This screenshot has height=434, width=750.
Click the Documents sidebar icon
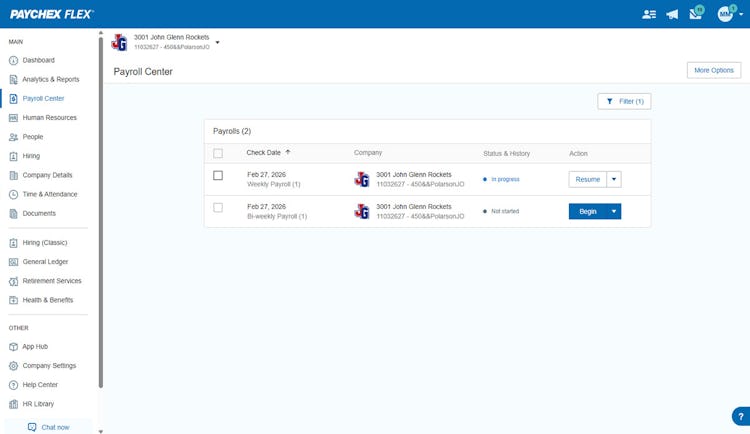tap(13, 213)
